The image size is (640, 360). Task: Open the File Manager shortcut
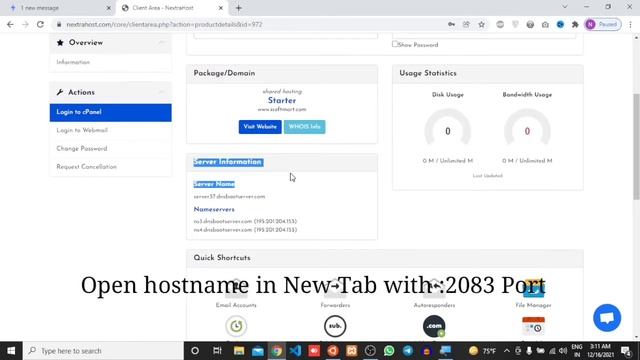(x=533, y=294)
